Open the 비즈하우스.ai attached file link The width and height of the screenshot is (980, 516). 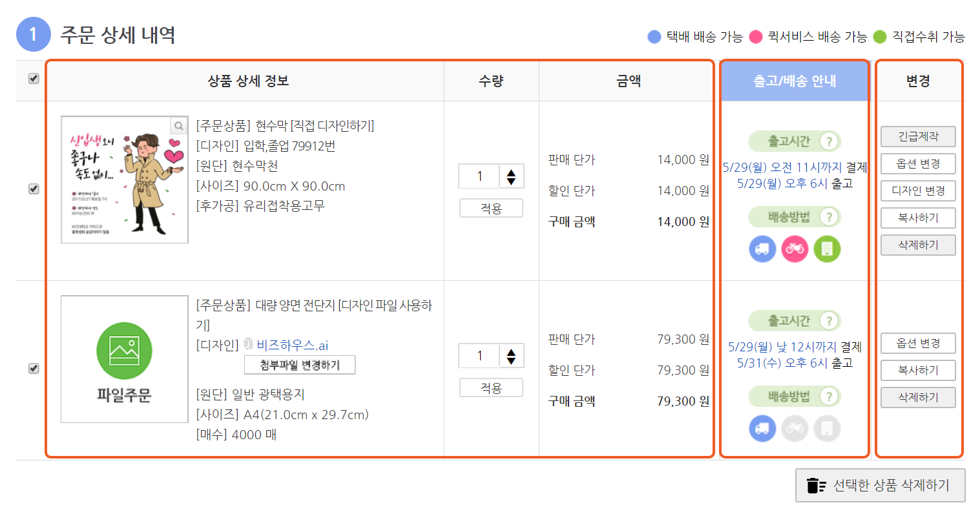click(x=292, y=346)
